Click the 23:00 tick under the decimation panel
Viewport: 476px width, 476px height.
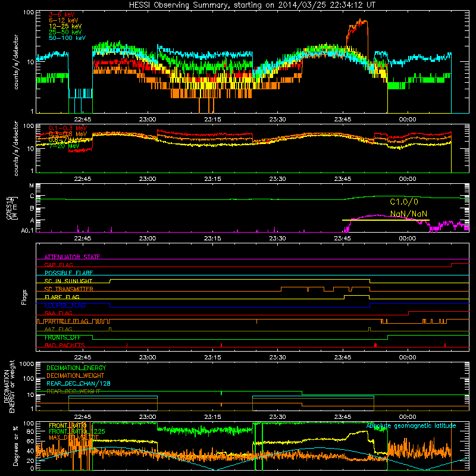148,417
